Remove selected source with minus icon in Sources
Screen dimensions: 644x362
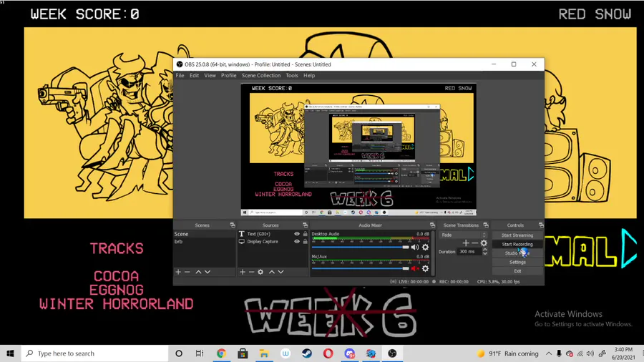coord(251,272)
